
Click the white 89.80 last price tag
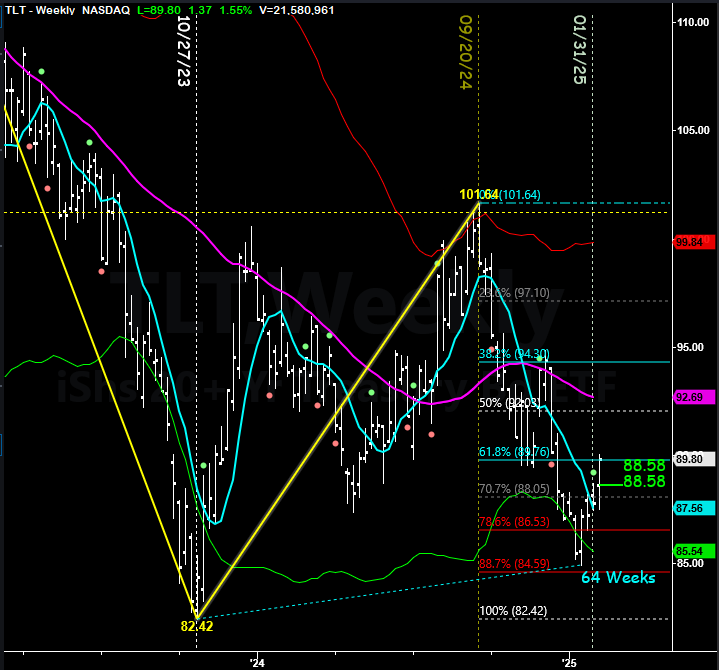tap(694, 459)
